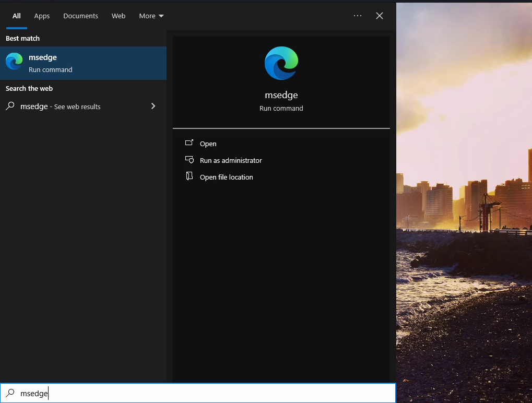
Task: Choose Open file location
Action: pyautogui.click(x=226, y=177)
